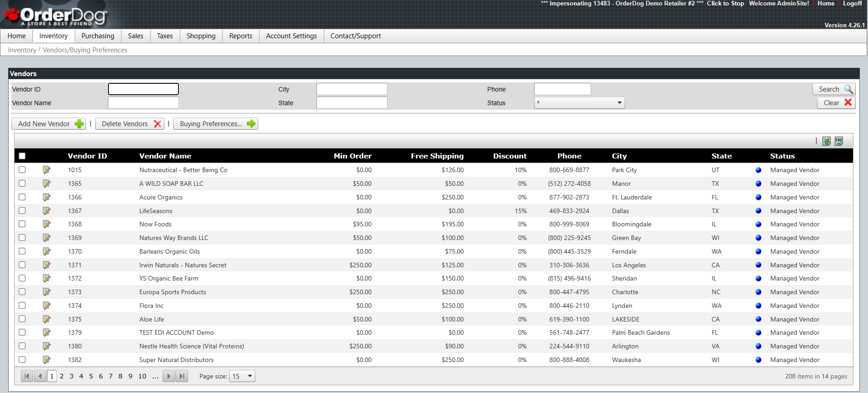Open the Contact/Support menu
This screenshot has height=393, width=868.
pos(356,36)
